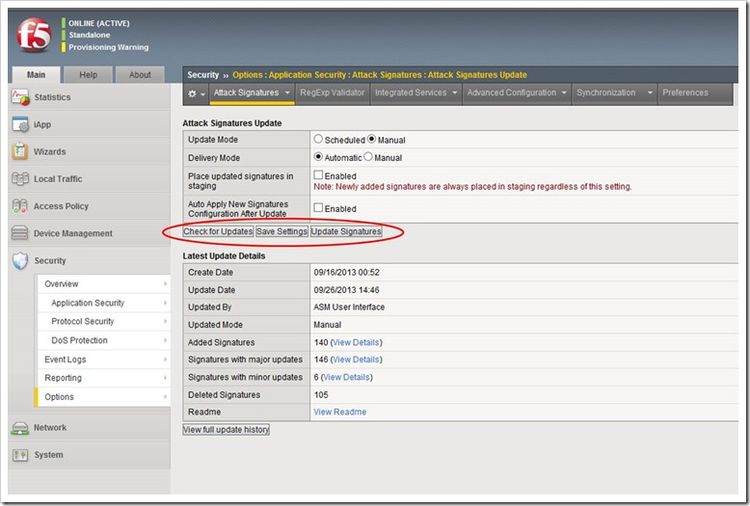Enable place updated signatures in staging
The image size is (750, 506).
(x=319, y=175)
